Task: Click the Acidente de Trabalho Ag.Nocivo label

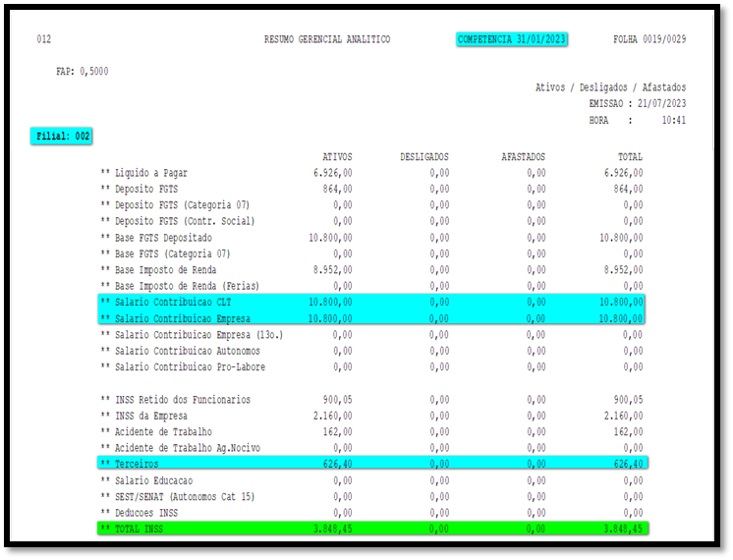Action: (188, 448)
